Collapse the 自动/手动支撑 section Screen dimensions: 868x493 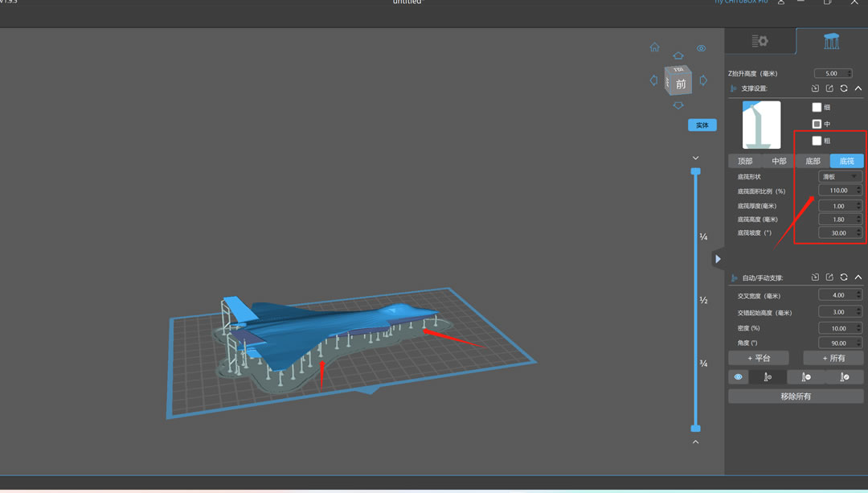coord(858,277)
